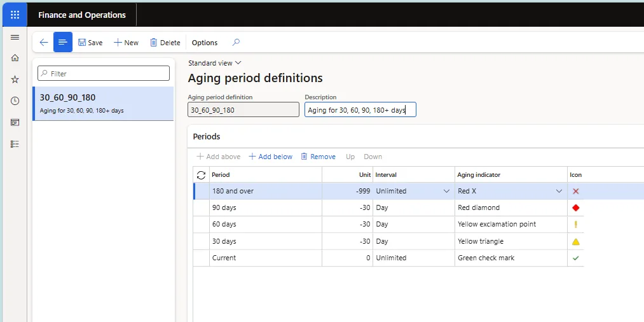Click the green check mark icon
The height and width of the screenshot is (322, 644).
click(x=576, y=258)
